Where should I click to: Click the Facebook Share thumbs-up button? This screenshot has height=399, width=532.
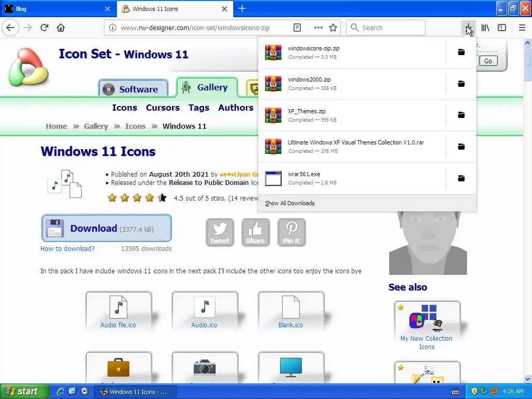tap(256, 232)
